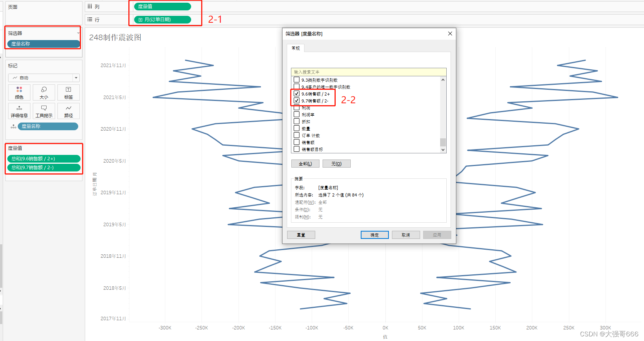Close the 筛选器 [度量名称] dialog
This screenshot has width=644, height=341.
[x=450, y=34]
